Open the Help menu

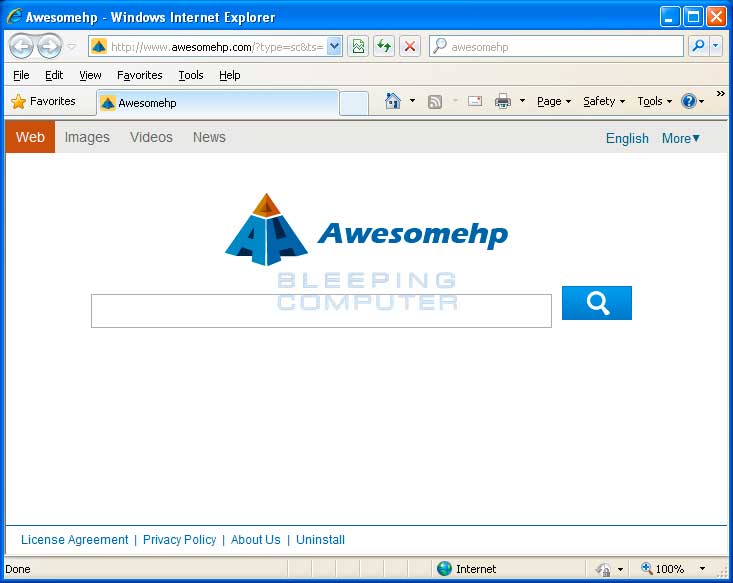pyautogui.click(x=230, y=75)
